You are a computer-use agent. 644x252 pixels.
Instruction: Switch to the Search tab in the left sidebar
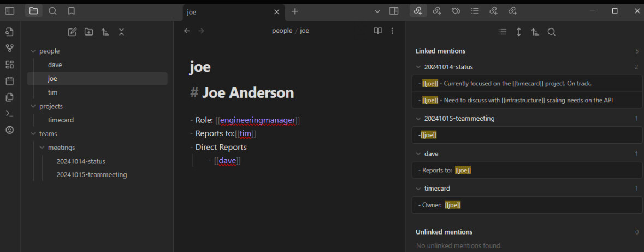(52, 11)
